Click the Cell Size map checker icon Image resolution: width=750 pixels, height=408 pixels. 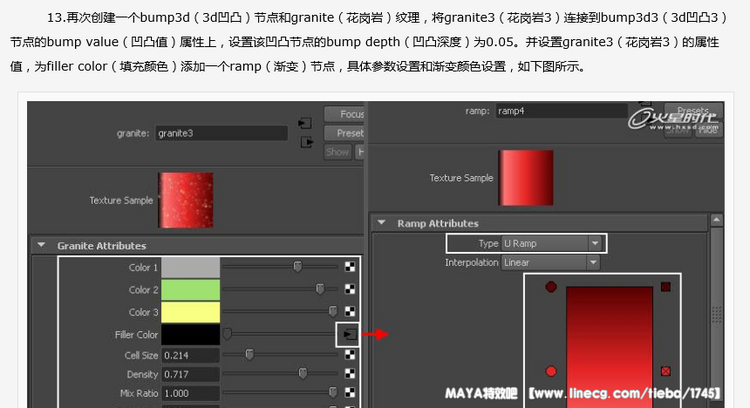pyautogui.click(x=350, y=355)
